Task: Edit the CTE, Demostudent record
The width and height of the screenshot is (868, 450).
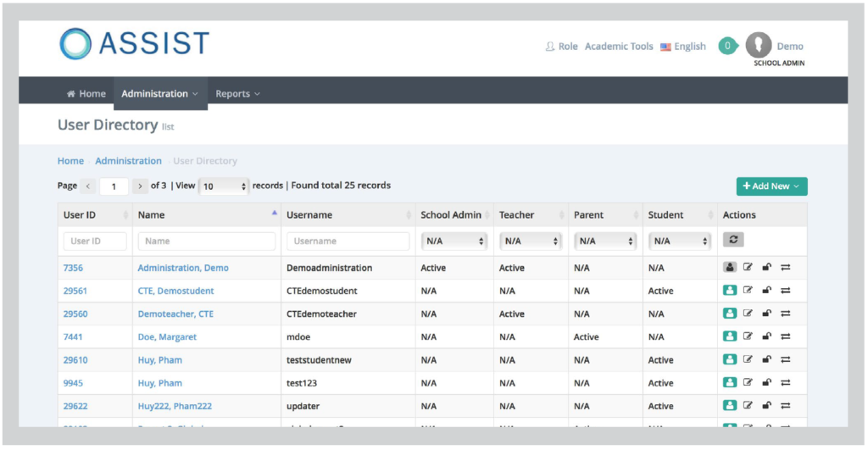Action: (x=748, y=291)
